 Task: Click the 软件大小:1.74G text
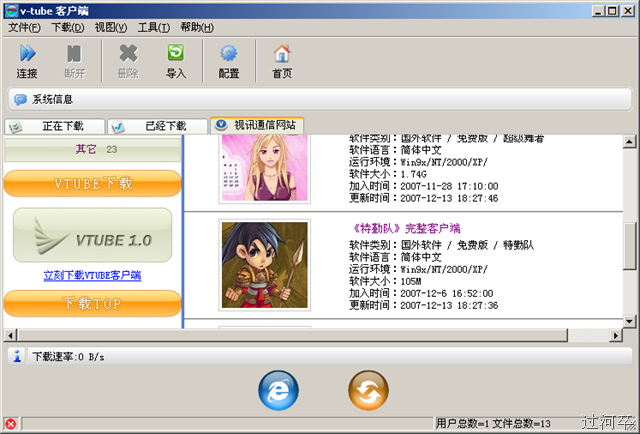[x=388, y=174]
